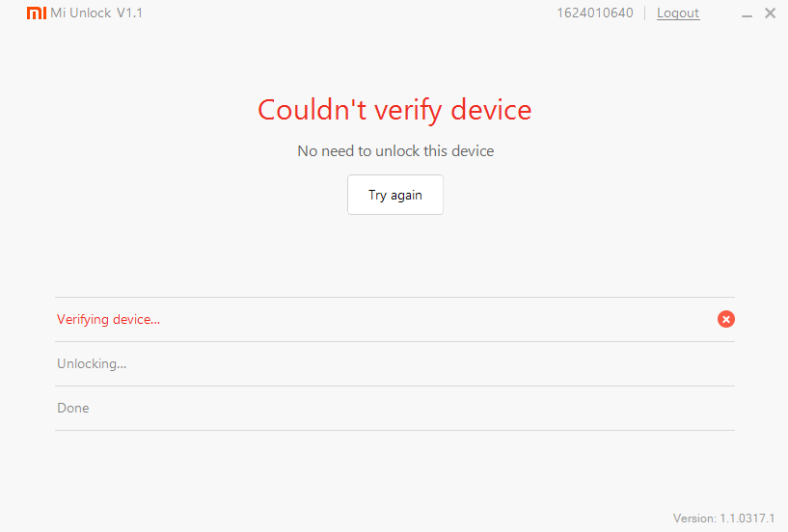Click the Version 1.1.0317.1 label
The image size is (788, 532).
tap(723, 518)
